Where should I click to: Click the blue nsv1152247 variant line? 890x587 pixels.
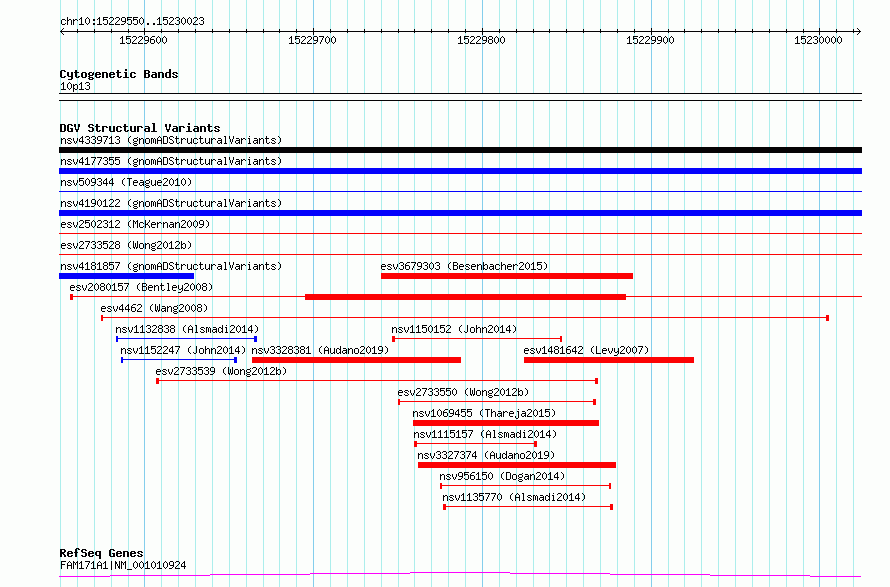(x=179, y=360)
